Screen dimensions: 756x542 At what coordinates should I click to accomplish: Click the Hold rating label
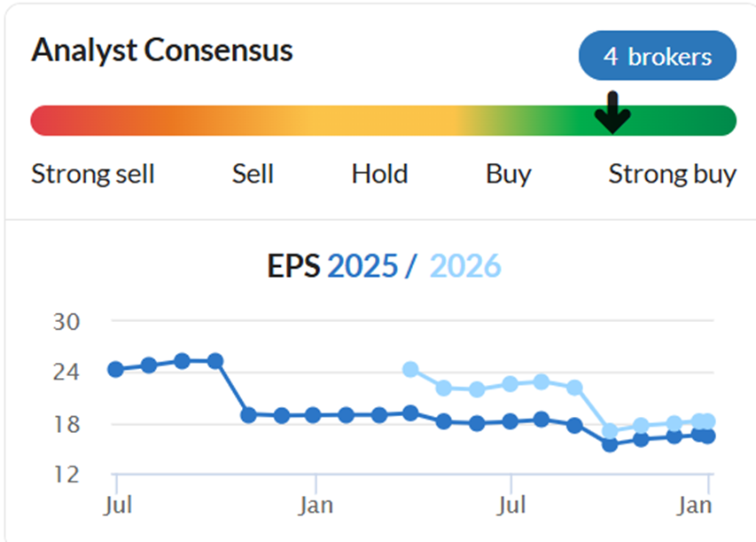click(379, 174)
